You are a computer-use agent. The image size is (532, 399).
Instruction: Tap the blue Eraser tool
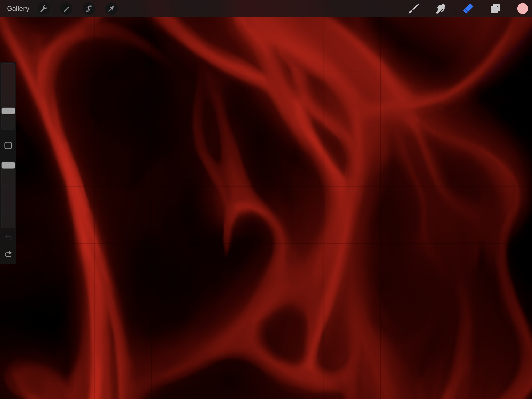(x=468, y=9)
